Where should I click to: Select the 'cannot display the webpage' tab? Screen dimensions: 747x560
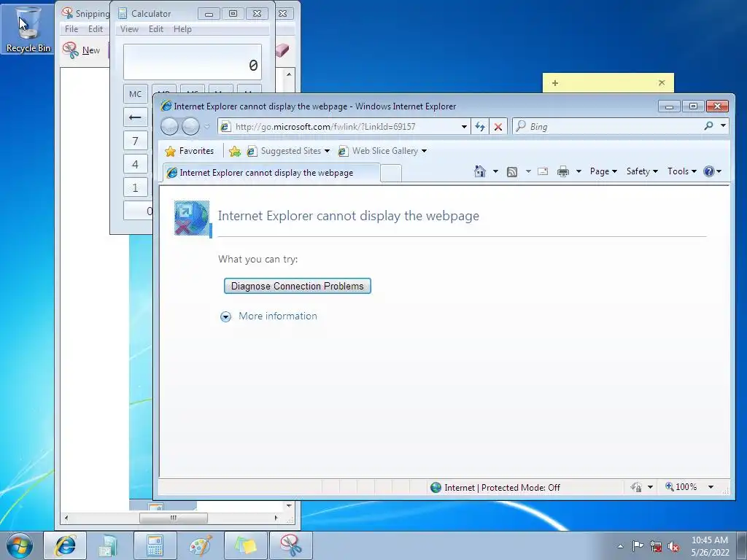point(271,173)
